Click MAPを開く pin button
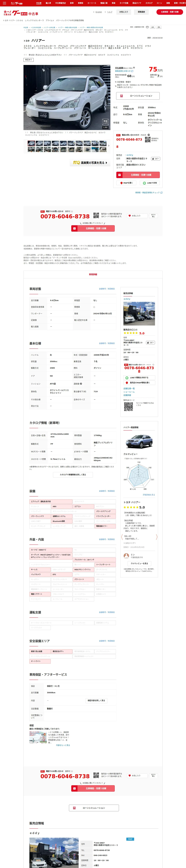 coord(127,183)
